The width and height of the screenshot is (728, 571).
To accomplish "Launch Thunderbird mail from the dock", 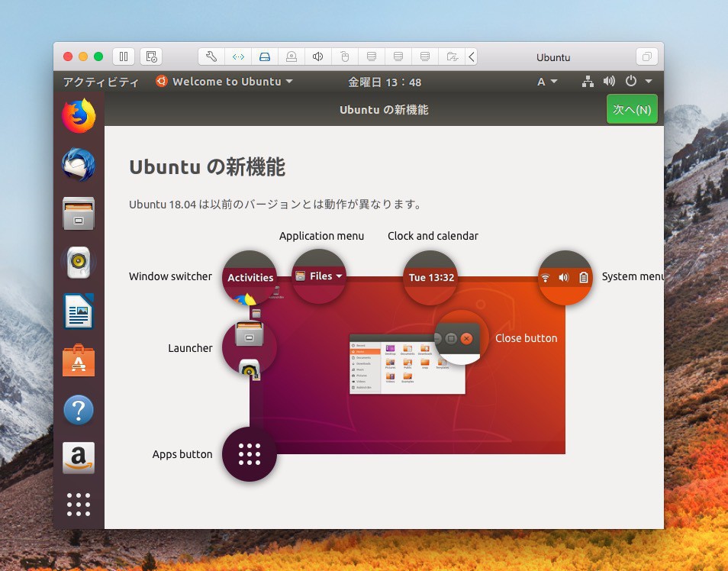I will coord(79,165).
